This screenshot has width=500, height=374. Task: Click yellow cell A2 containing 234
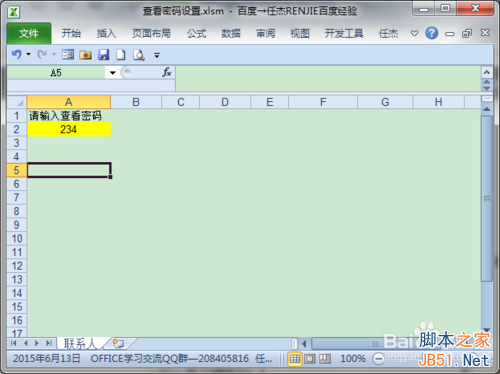tap(69, 129)
